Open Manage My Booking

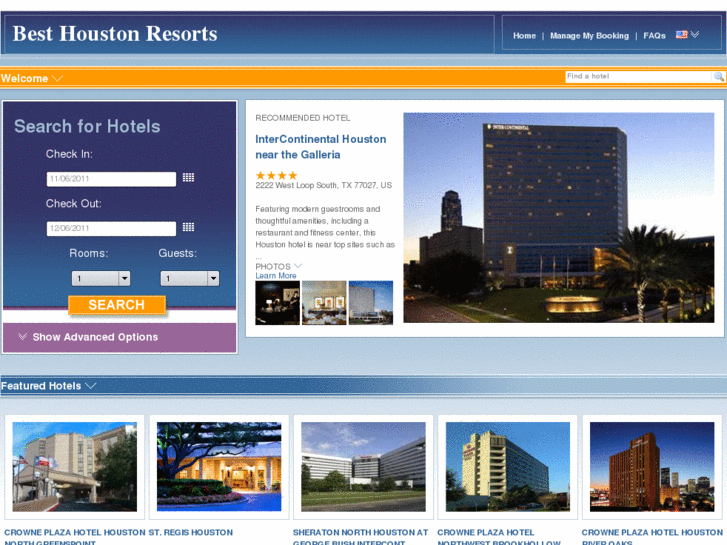[x=589, y=36]
